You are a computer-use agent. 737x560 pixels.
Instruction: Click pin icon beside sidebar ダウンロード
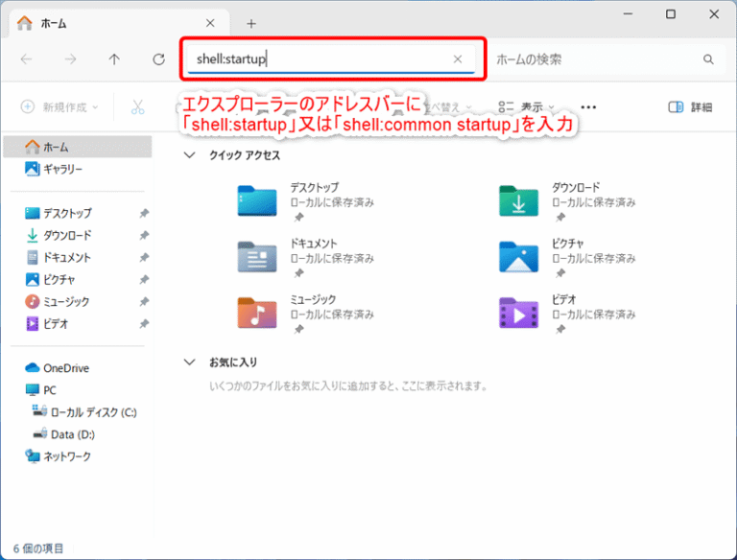coord(144,235)
